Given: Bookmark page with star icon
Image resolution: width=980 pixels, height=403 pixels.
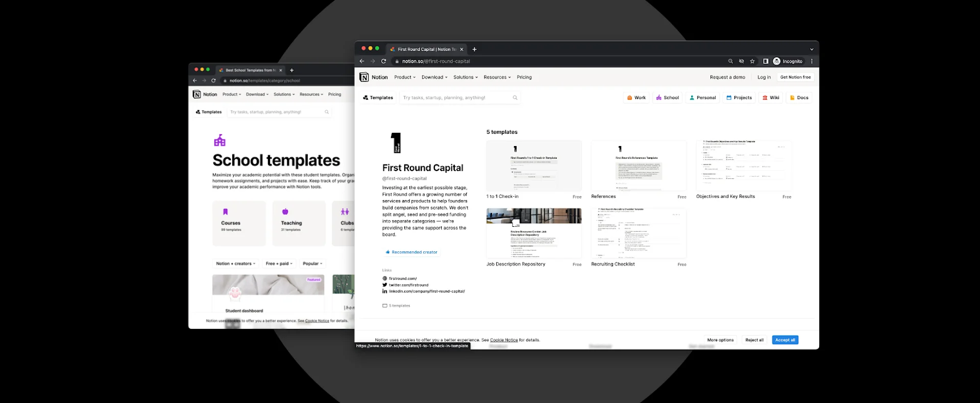Looking at the screenshot, I should point(752,61).
